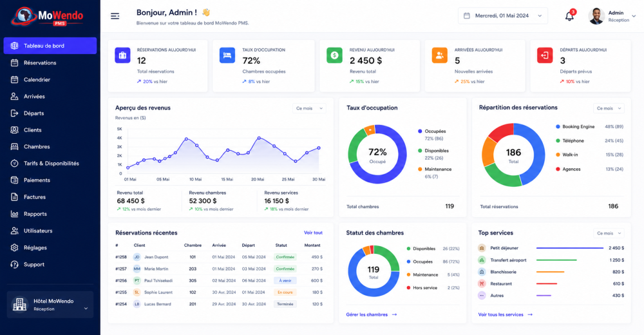Open the notifications bell icon
The width and height of the screenshot is (644, 335).
click(569, 16)
